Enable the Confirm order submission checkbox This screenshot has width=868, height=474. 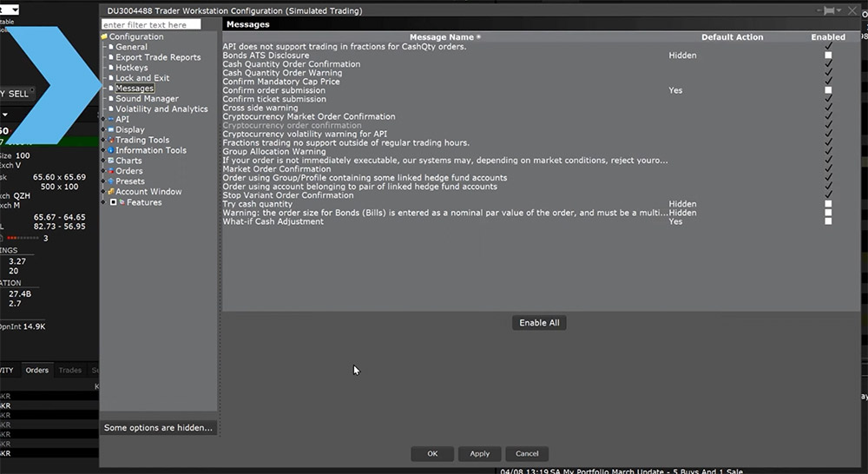pyautogui.click(x=828, y=90)
